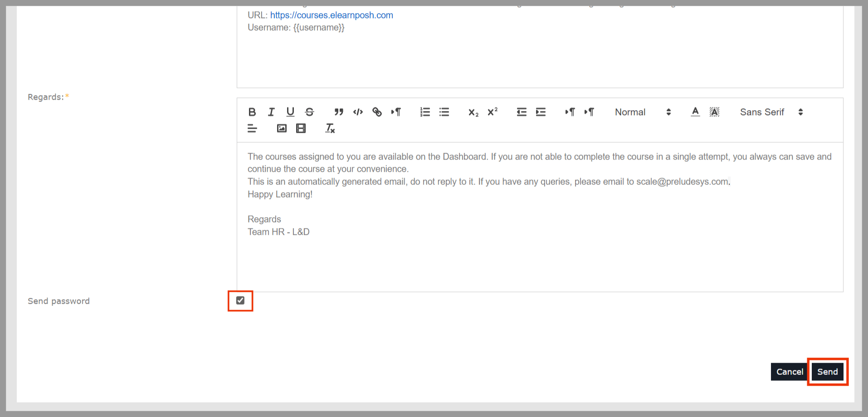The height and width of the screenshot is (417, 868).
Task: Insert an image into the editor
Action: 282,129
